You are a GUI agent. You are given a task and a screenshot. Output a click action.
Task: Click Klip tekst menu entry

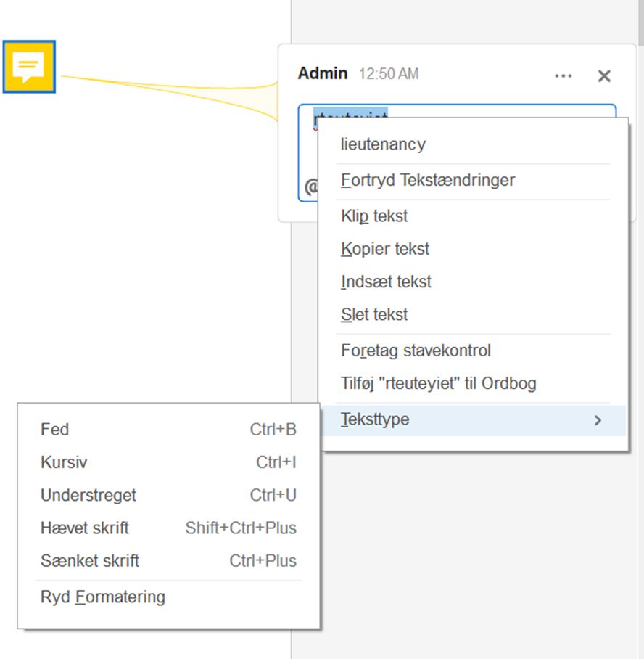374,216
